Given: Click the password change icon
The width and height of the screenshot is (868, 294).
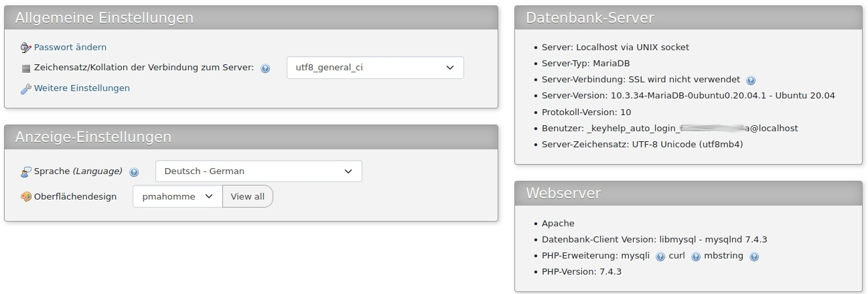Looking at the screenshot, I should coord(26,48).
